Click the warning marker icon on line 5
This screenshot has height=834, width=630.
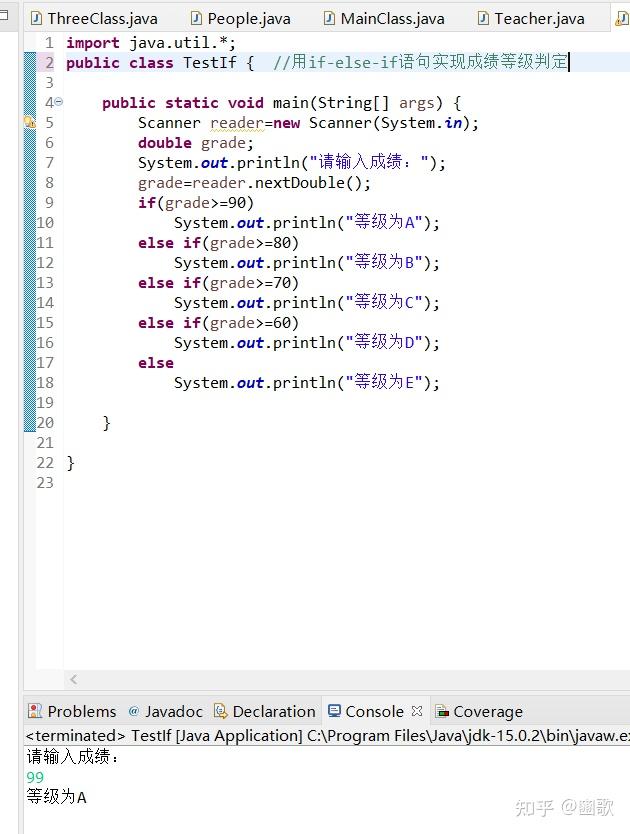(30, 122)
